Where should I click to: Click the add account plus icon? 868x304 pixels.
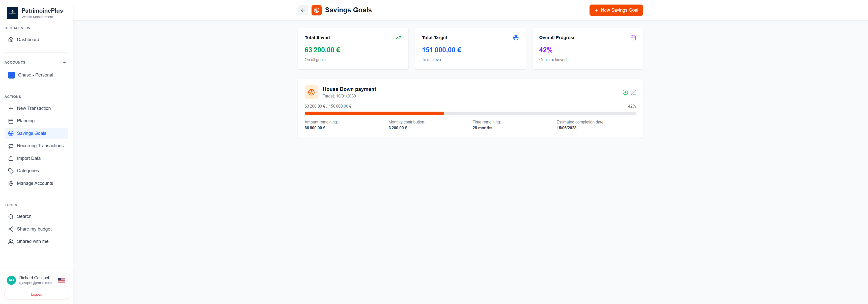(65, 62)
